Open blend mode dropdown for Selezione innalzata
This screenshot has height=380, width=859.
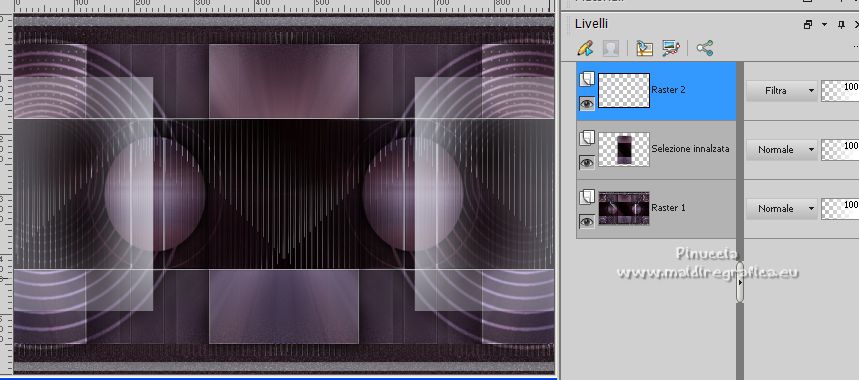782,149
